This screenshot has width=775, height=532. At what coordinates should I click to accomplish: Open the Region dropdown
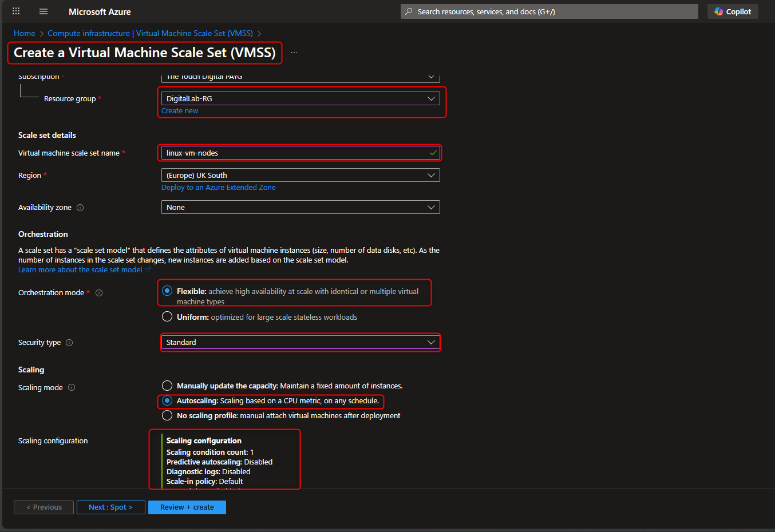pyautogui.click(x=300, y=175)
